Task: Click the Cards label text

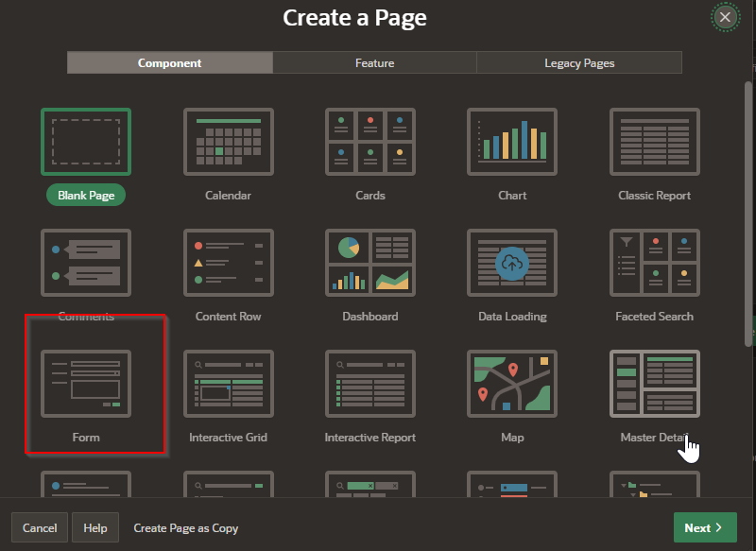Action: [370, 196]
